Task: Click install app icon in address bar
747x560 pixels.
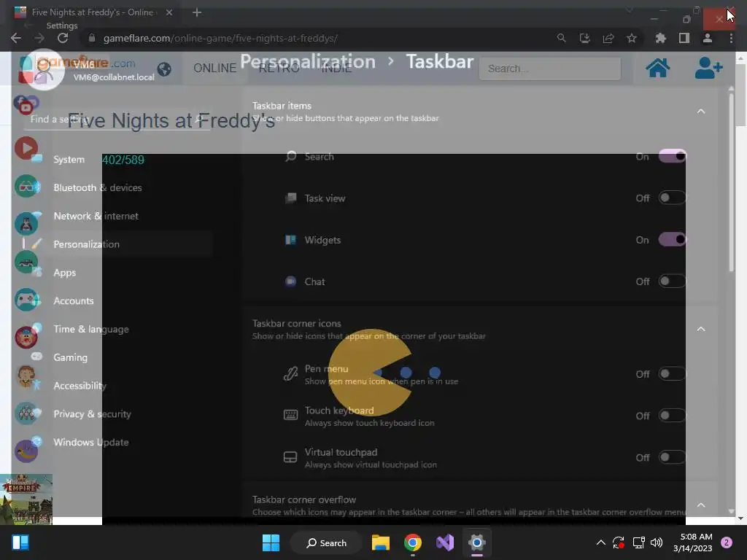Action: tap(584, 38)
